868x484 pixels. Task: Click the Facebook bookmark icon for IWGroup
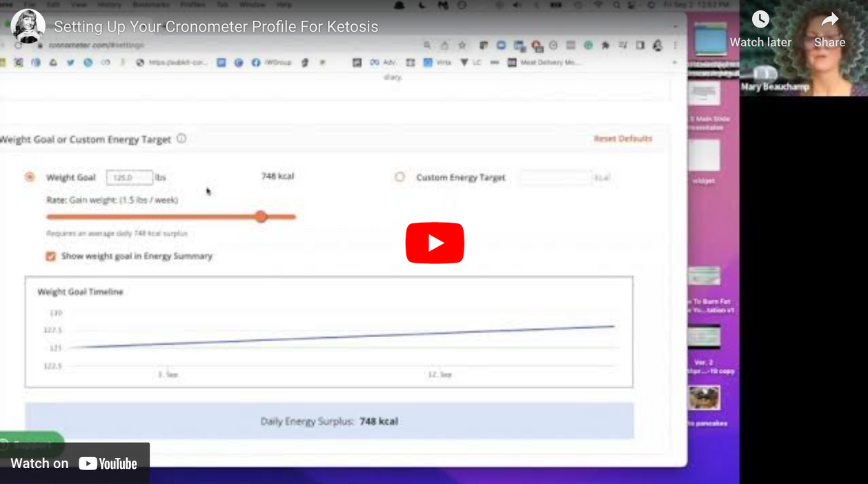256,63
